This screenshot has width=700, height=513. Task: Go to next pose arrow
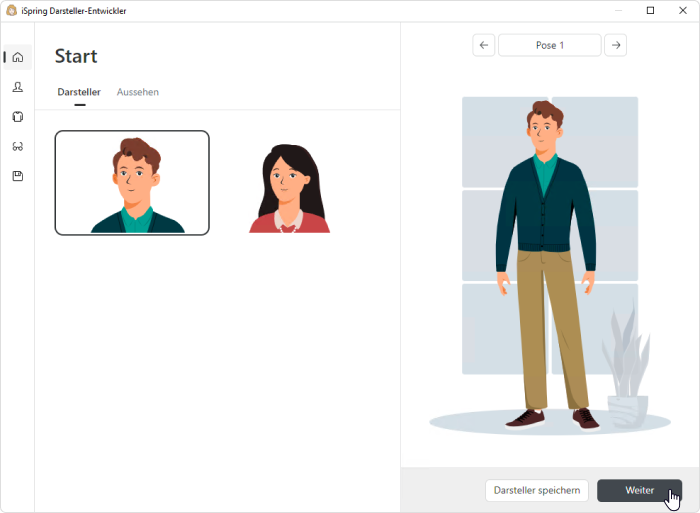click(616, 45)
